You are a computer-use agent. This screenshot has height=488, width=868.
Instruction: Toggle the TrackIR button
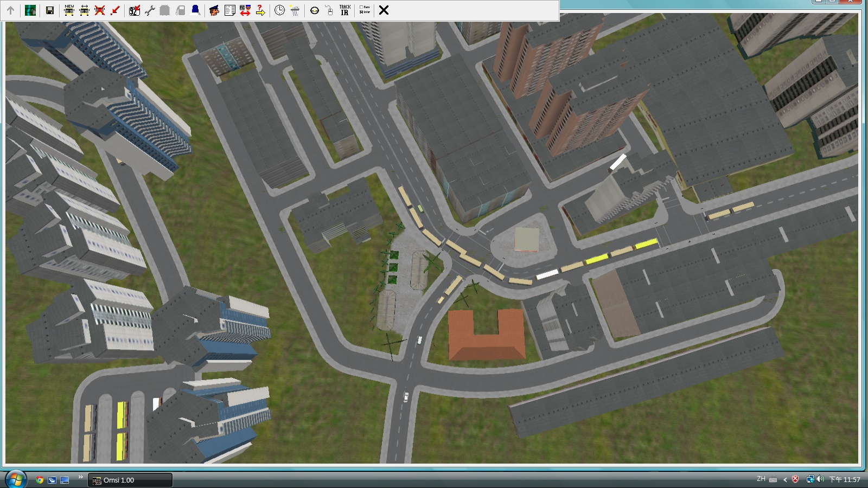(345, 10)
